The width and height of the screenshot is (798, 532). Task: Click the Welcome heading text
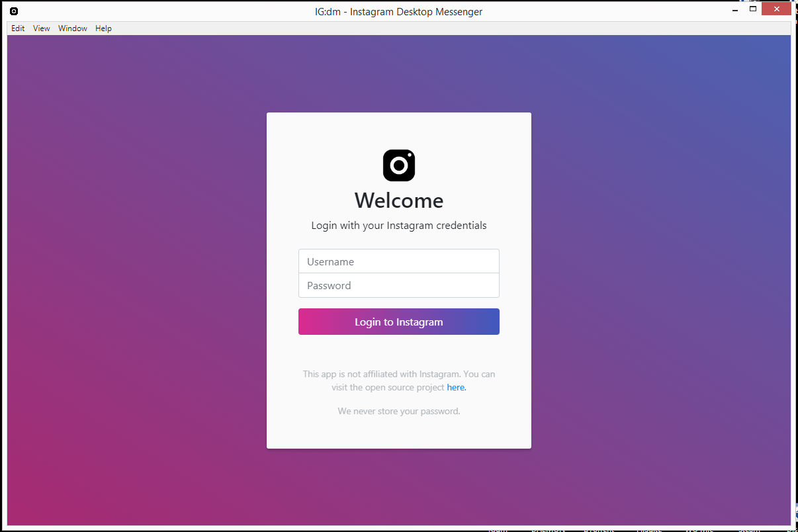point(399,200)
